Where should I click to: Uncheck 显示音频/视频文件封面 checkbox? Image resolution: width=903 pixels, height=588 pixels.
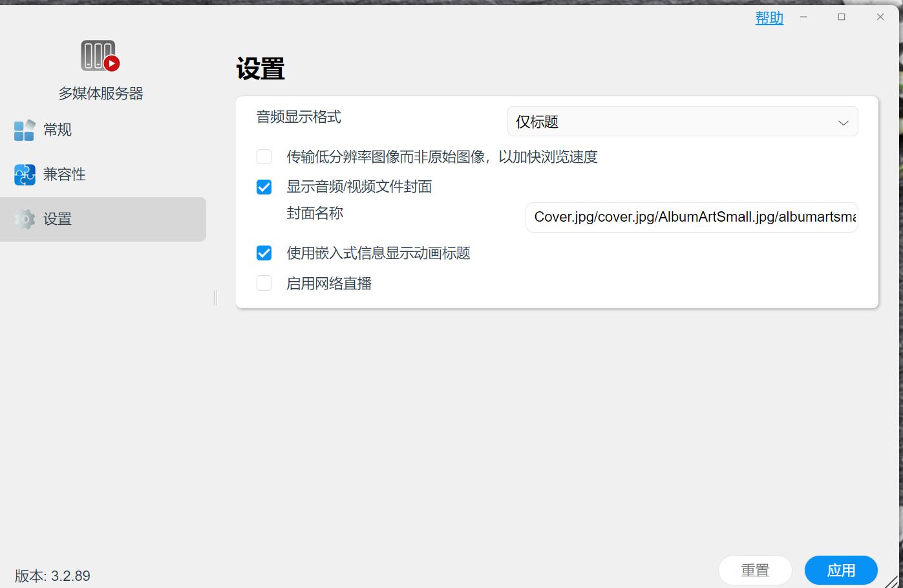point(264,187)
